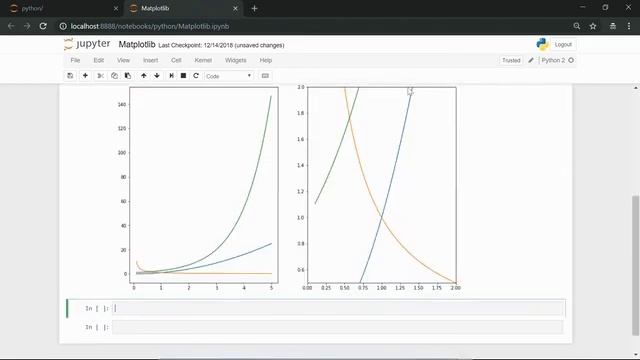Rename notebook by clicking Matplotlib title
Image resolution: width=640 pixels, height=360 pixels.
(137, 44)
